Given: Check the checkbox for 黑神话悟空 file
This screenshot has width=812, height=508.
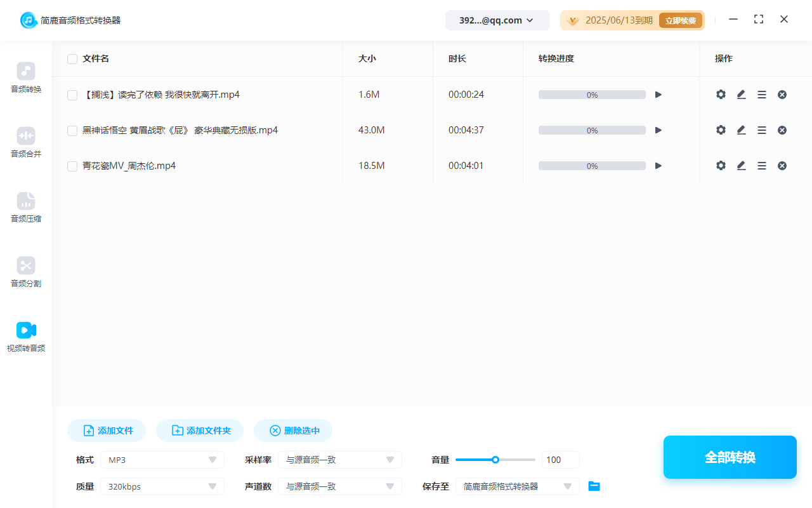Looking at the screenshot, I should 72,130.
